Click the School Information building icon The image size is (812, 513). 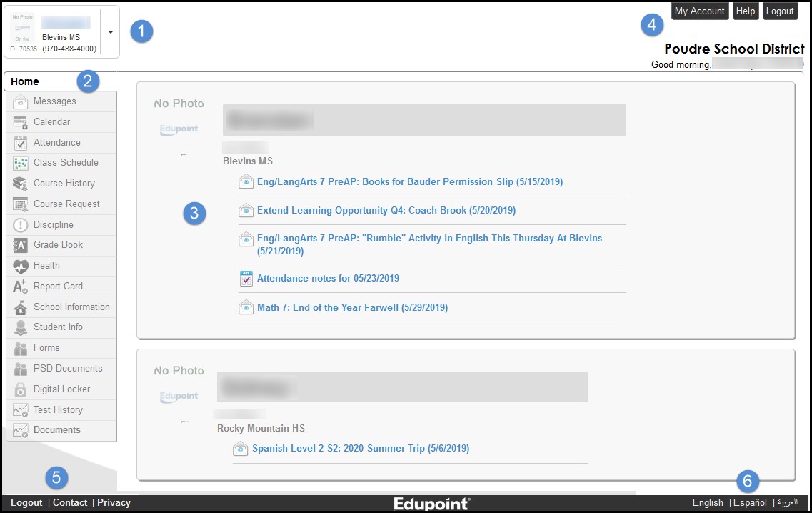pos(20,307)
